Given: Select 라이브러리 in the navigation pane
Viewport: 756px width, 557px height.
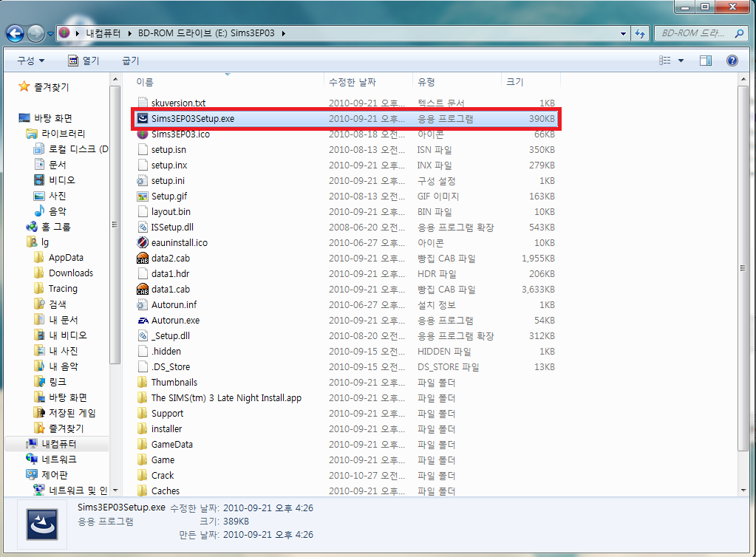Looking at the screenshot, I should click(x=55, y=134).
